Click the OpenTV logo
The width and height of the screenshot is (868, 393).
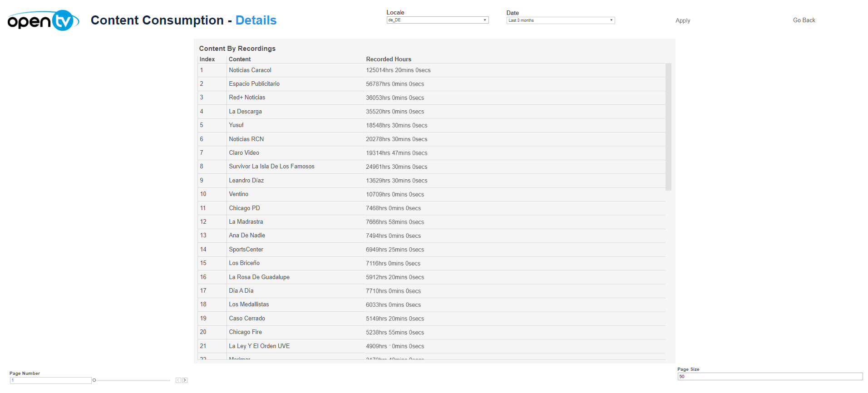[43, 20]
